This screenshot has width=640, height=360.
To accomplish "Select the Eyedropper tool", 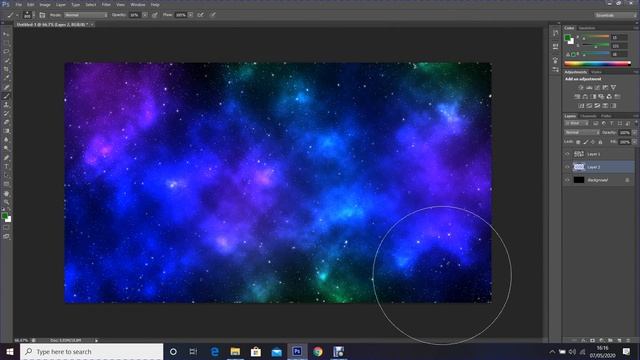I will point(6,78).
